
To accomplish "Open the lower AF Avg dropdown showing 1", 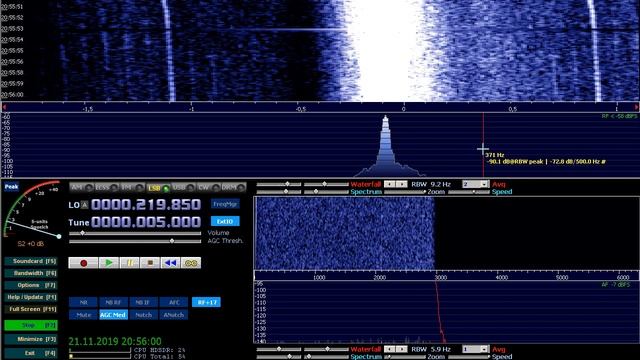I will pos(476,349).
